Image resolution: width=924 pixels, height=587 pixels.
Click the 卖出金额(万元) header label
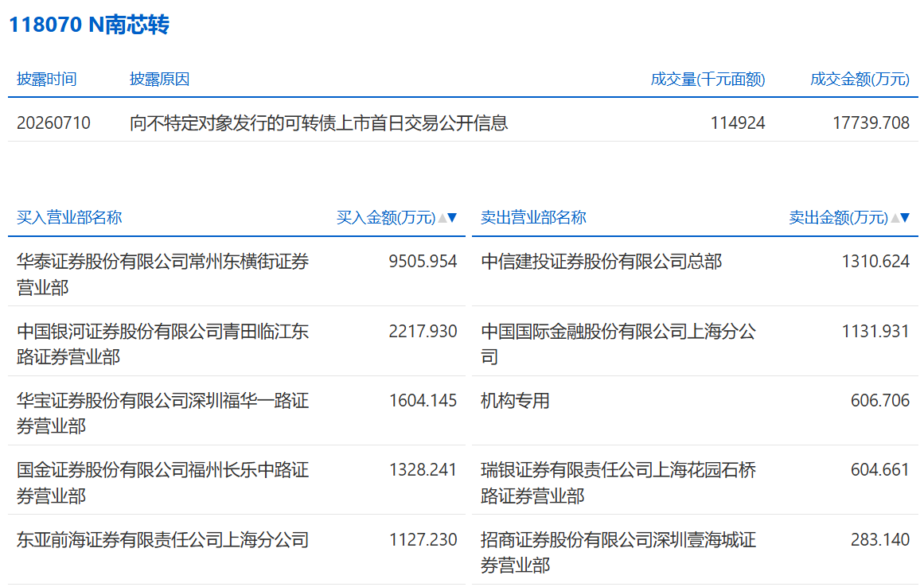(839, 217)
